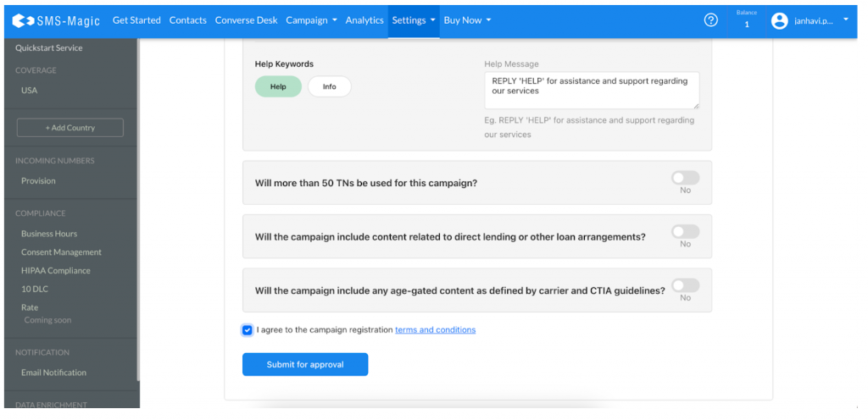Open 10 DLC in the Compliance sidebar

[34, 290]
